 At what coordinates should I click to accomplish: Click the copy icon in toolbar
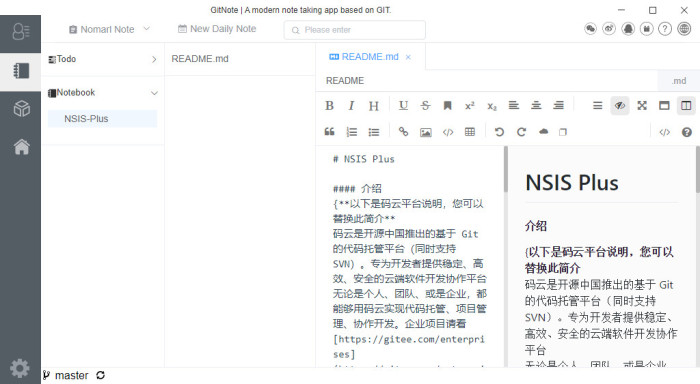(x=563, y=132)
